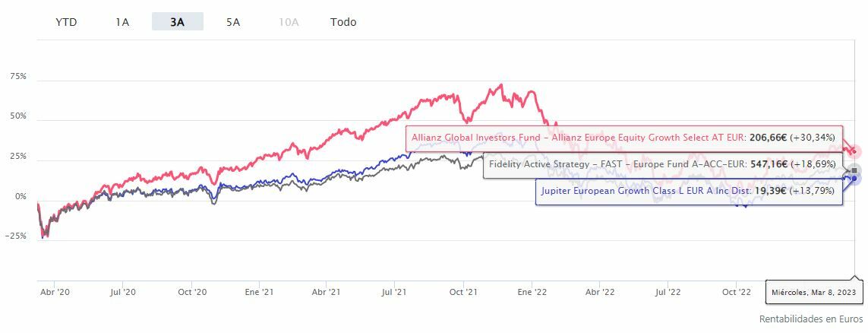This screenshot has height=333, width=868.
Task: Click the greyed-out 10A range option
Action: pyautogui.click(x=289, y=22)
